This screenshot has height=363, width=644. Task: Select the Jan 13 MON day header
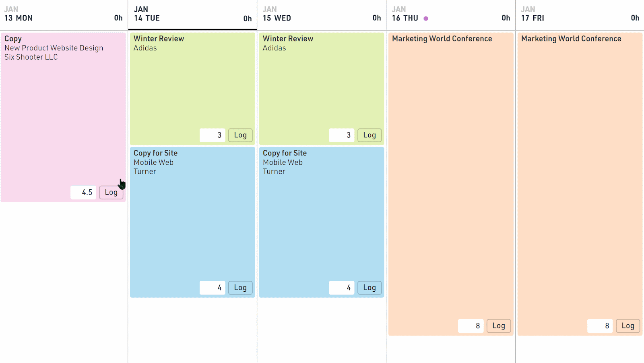pyautogui.click(x=18, y=18)
